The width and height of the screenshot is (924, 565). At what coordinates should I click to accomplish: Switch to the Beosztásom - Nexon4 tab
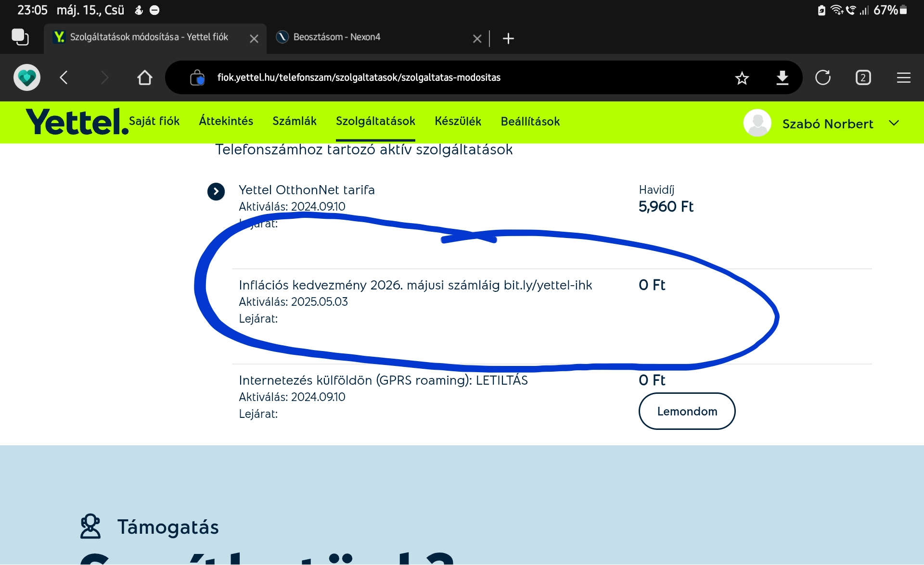(337, 37)
